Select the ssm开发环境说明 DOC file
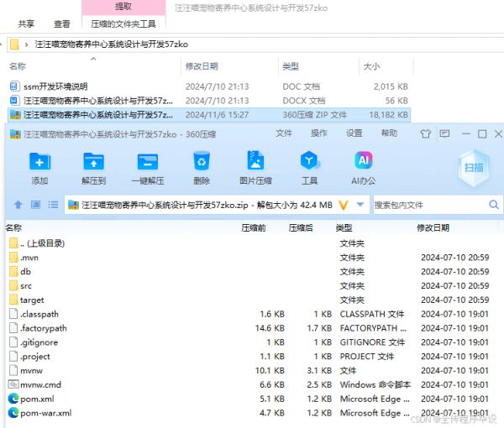This screenshot has width=504, height=428. tap(209, 86)
